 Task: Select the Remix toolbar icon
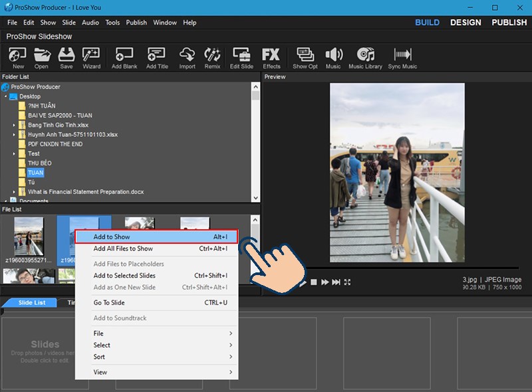pyautogui.click(x=212, y=58)
